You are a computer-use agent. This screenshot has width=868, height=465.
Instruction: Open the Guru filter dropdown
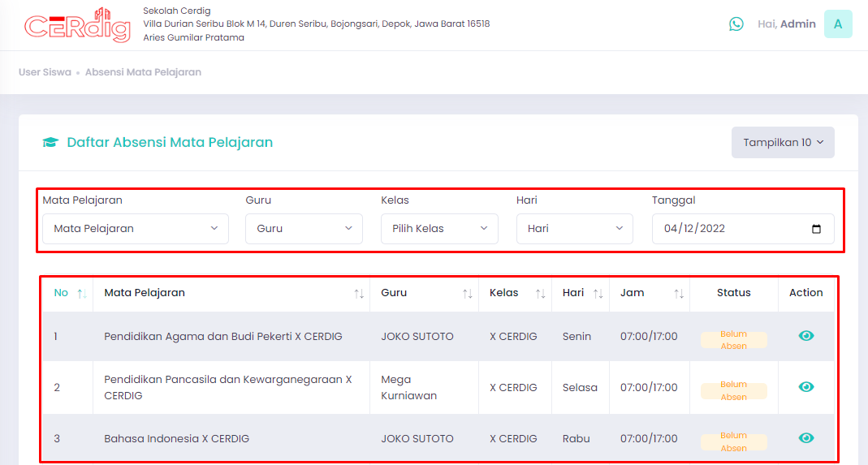[x=304, y=229]
